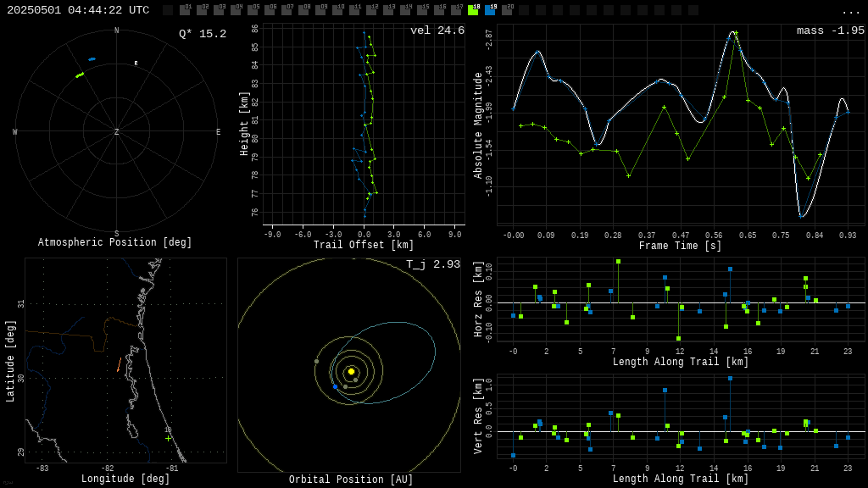Click the Z zenith marker on polar plot
Image resolution: width=868 pixels, height=488 pixels.
[116, 131]
